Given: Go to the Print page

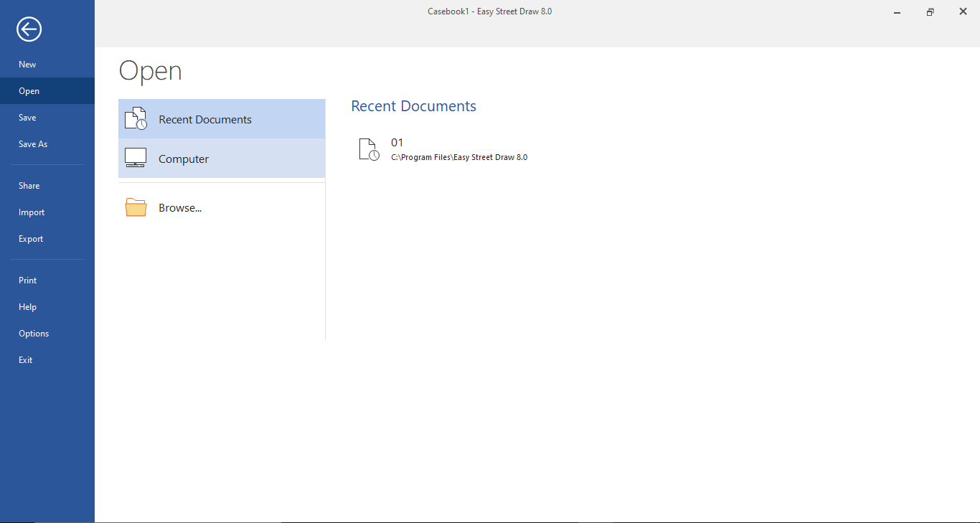Looking at the screenshot, I should (x=47, y=281).
